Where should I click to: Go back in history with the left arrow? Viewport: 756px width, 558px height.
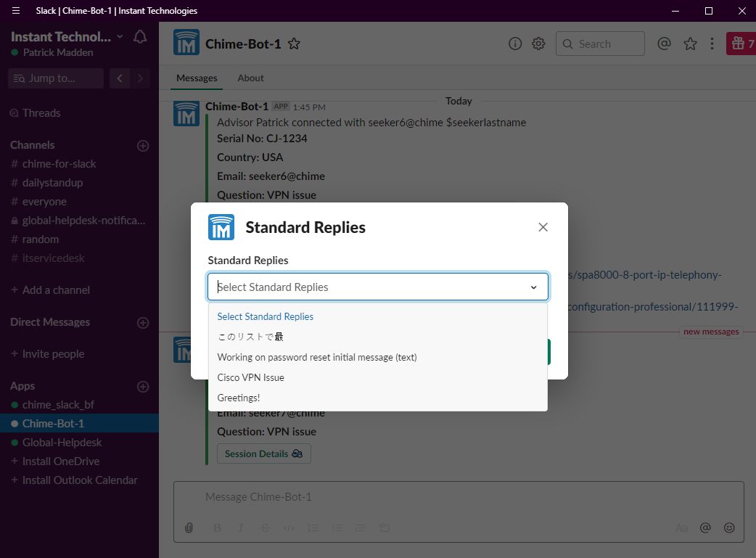pos(120,78)
